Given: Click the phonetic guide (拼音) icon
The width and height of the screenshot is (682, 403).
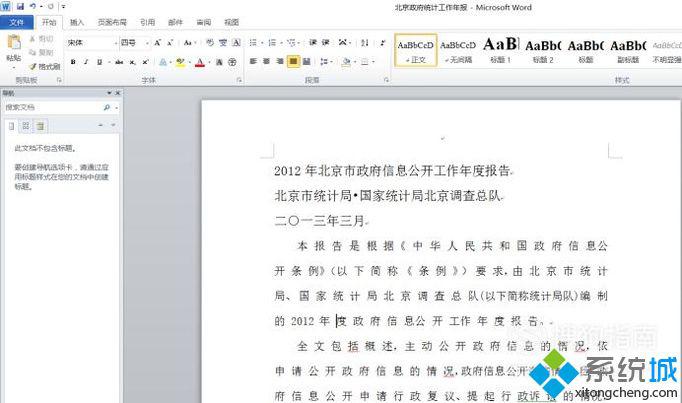Looking at the screenshot, I should (223, 43).
